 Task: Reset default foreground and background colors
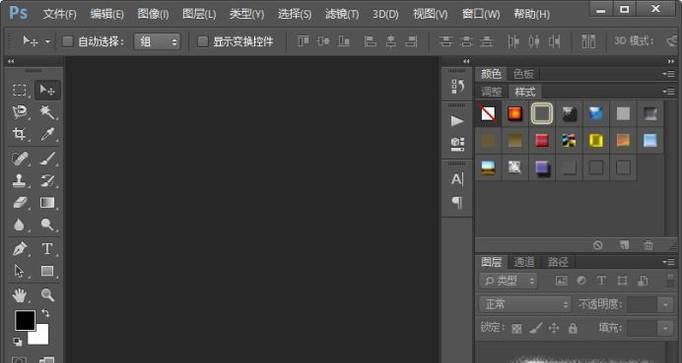click(17, 342)
